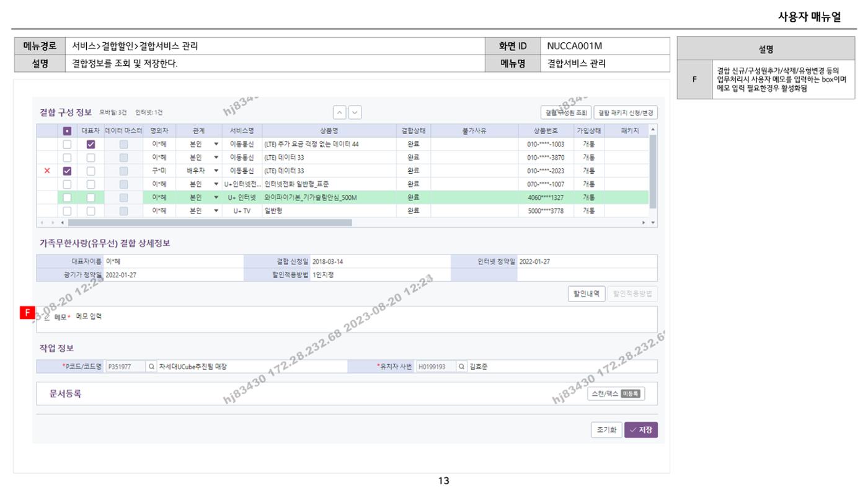
Task: Click the 메모 입력 text box
Action: [347, 319]
